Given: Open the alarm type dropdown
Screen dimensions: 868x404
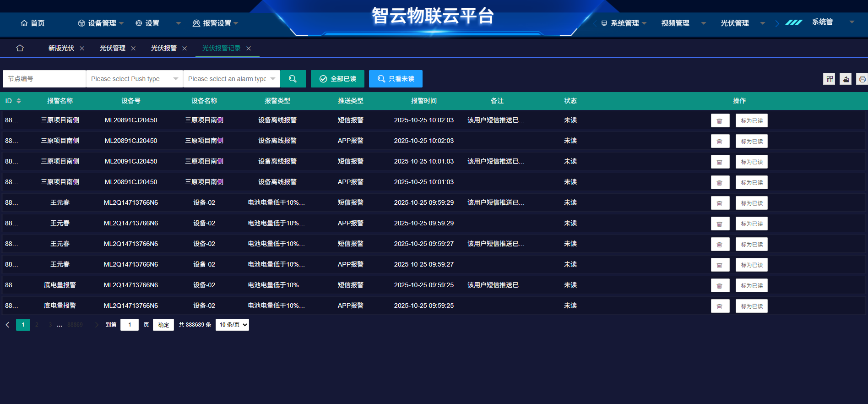Looking at the screenshot, I should coord(232,79).
